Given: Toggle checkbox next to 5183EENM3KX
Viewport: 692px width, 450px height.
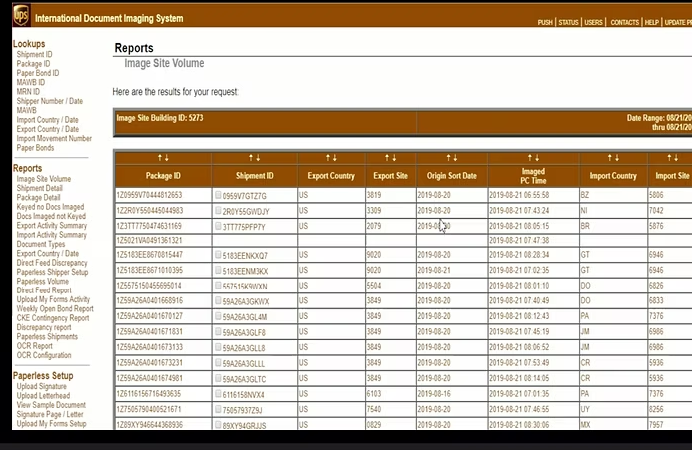Looking at the screenshot, I should tap(218, 270).
